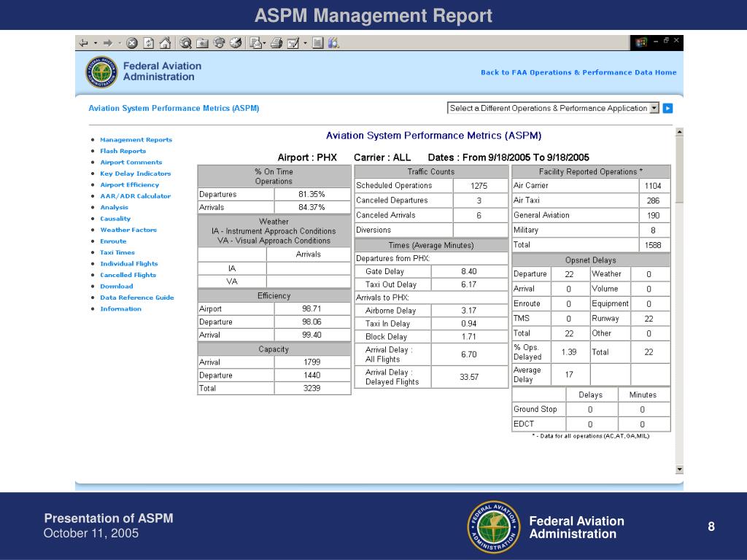The height and width of the screenshot is (560, 747).
Task: Click the FAA seal logo in page header
Action: point(101,72)
